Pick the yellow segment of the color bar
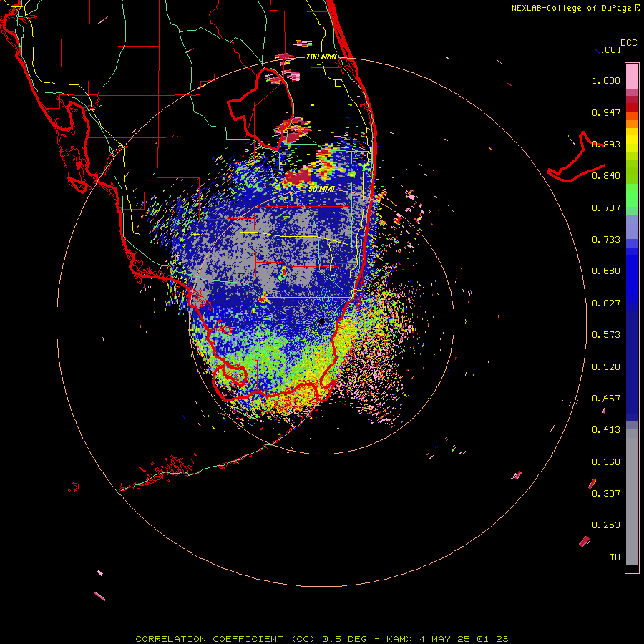This screenshot has width=644, height=644. pos(632,140)
